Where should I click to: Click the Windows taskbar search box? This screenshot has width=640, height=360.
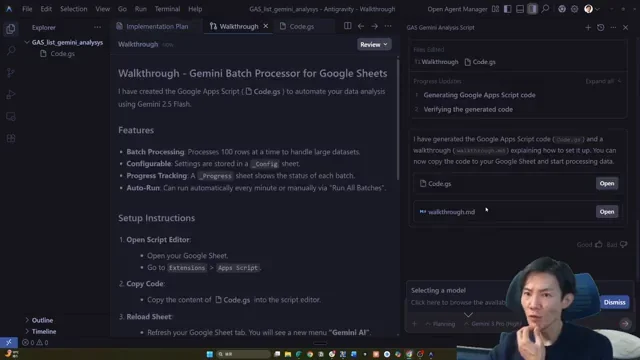click(243, 354)
